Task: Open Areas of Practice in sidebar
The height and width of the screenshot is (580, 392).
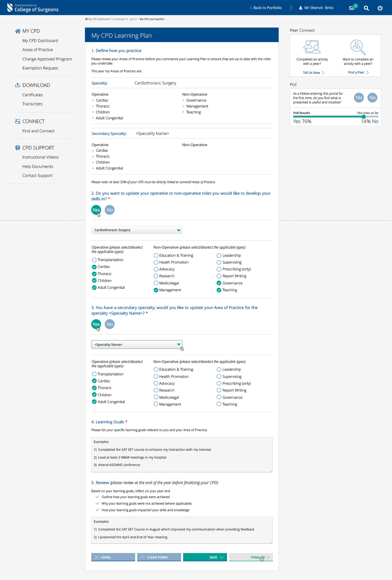Action: point(38,50)
